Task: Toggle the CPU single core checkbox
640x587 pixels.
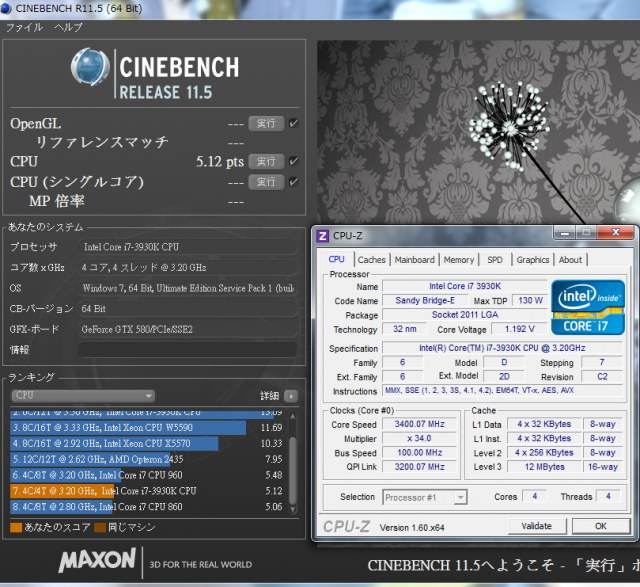Action: [x=293, y=182]
